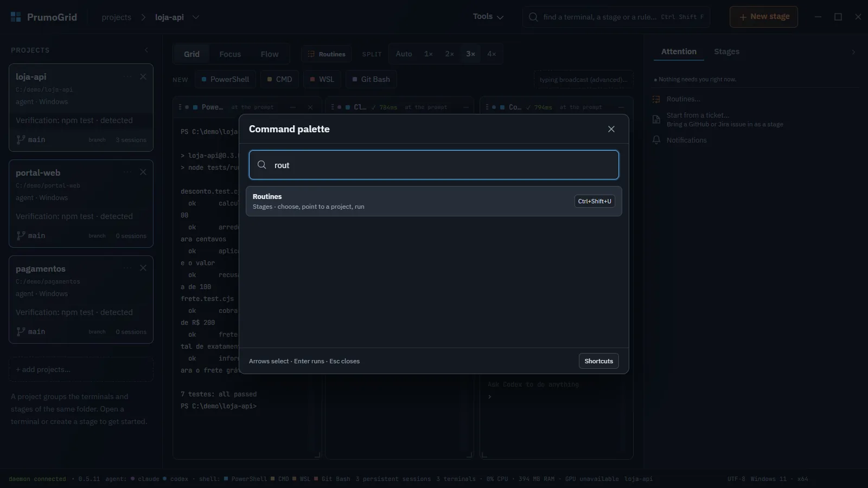Image resolution: width=868 pixels, height=488 pixels.
Task: Open a new WSL terminal
Action: pos(322,79)
